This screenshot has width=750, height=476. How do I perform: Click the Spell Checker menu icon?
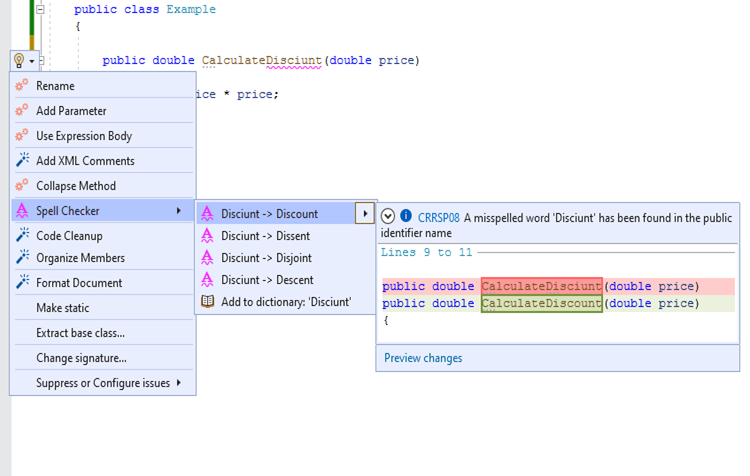22,211
